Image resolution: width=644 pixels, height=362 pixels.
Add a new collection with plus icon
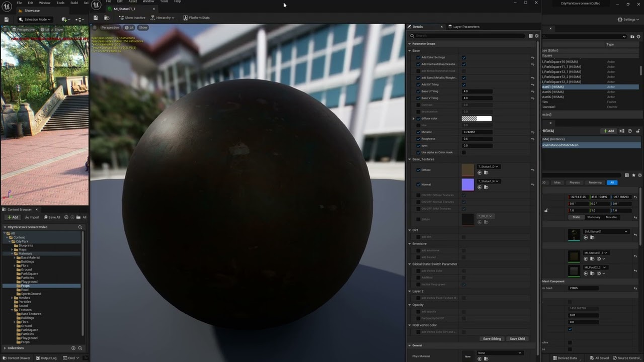73,348
